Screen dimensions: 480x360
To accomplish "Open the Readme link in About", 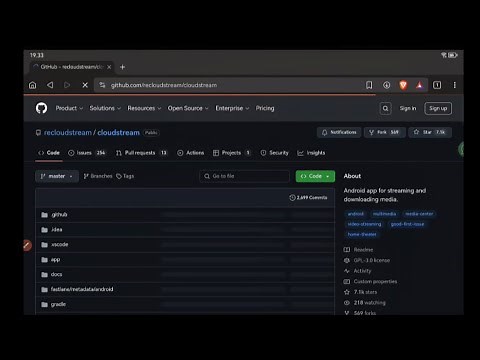I will point(359,250).
